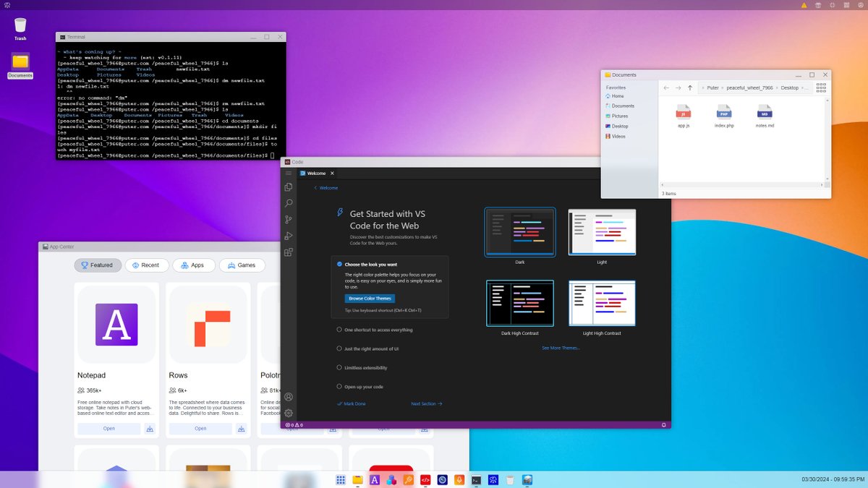868x488 pixels.
Task: Click errors and warnings indicator in status bar
Action: coord(294,425)
